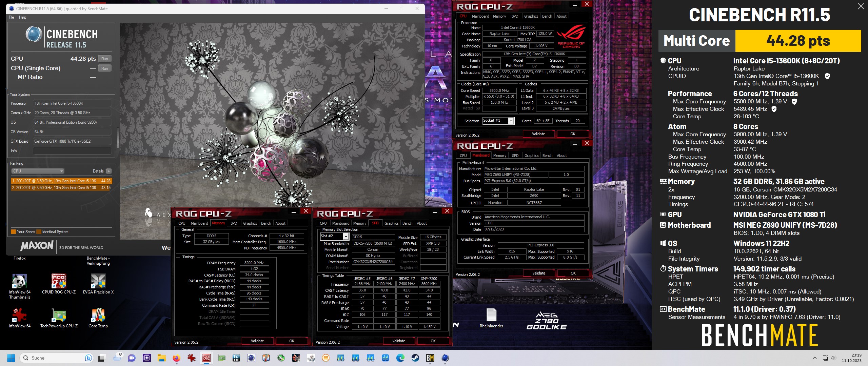Screen dimensions: 868x366
Task: Switch to Bench tab in CPU-Z CPU window
Action: (547, 16)
